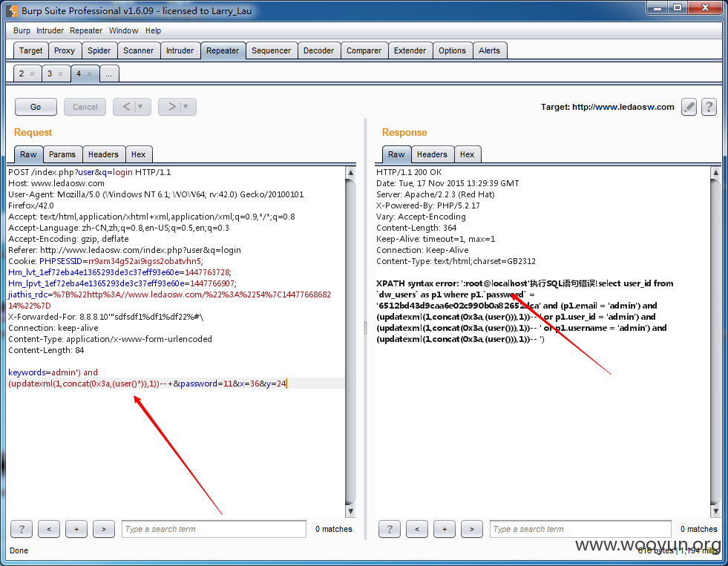Switch to the Options tool tab
Screen dimensions: 728x566
pyautogui.click(x=452, y=50)
